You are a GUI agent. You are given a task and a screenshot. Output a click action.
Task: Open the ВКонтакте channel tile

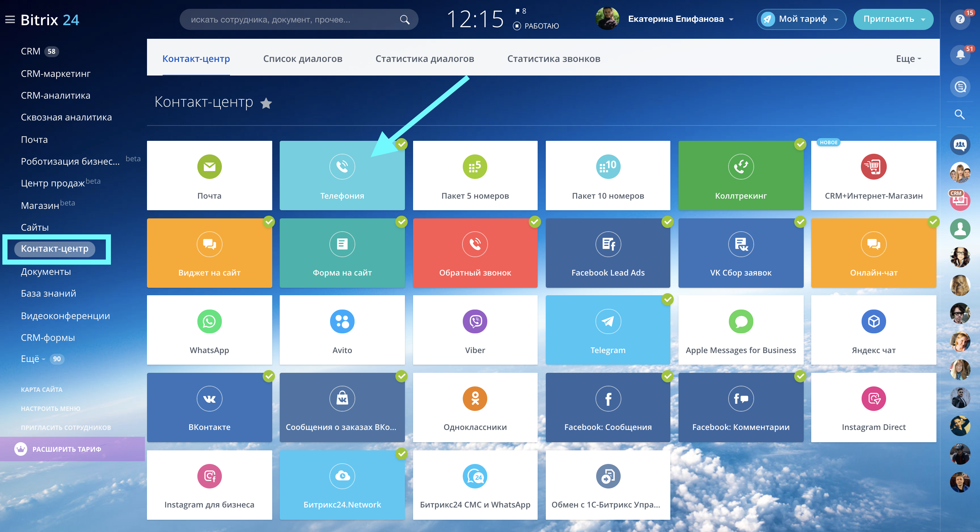point(209,407)
